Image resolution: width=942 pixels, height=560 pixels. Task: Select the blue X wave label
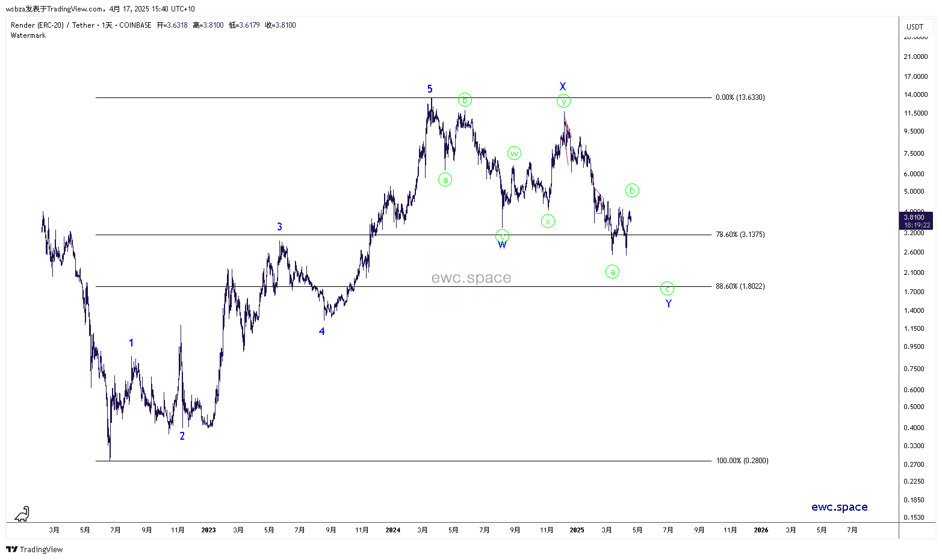(x=562, y=87)
